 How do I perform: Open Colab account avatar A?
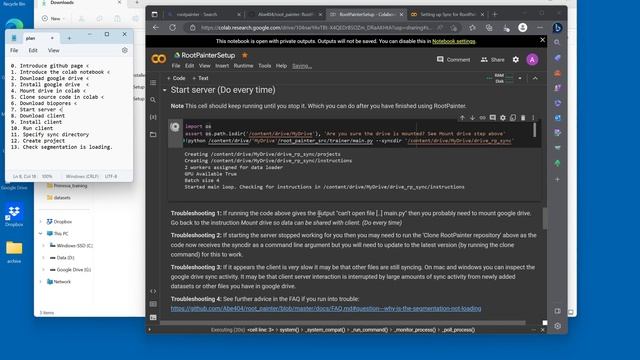pyautogui.click(x=532, y=60)
